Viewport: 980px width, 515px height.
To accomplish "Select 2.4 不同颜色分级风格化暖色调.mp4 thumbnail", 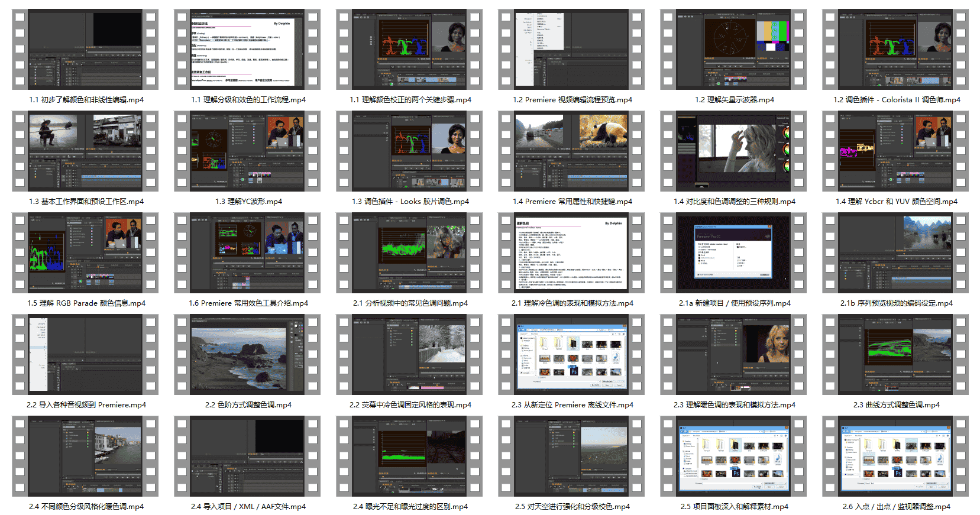I will pos(85,456).
